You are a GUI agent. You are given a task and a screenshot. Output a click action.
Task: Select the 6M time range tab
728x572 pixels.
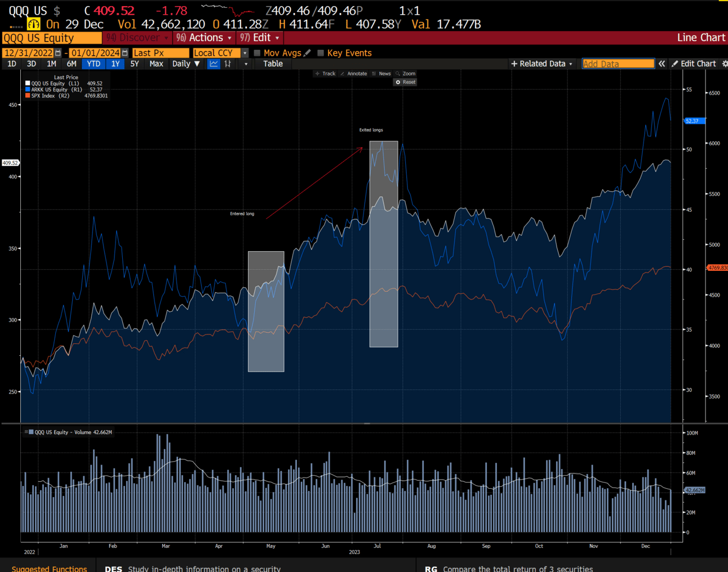pos(72,64)
